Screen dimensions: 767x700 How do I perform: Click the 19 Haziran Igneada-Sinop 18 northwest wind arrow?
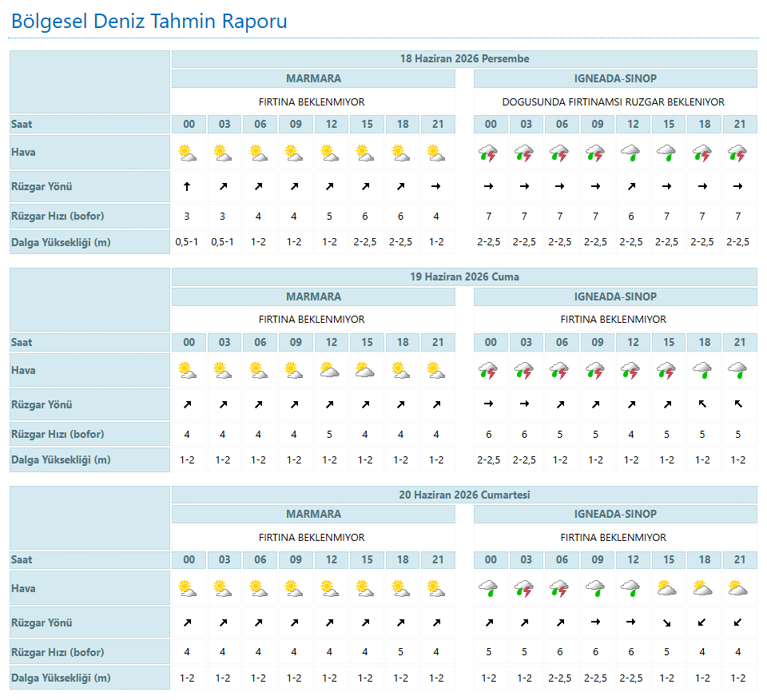coord(702,404)
